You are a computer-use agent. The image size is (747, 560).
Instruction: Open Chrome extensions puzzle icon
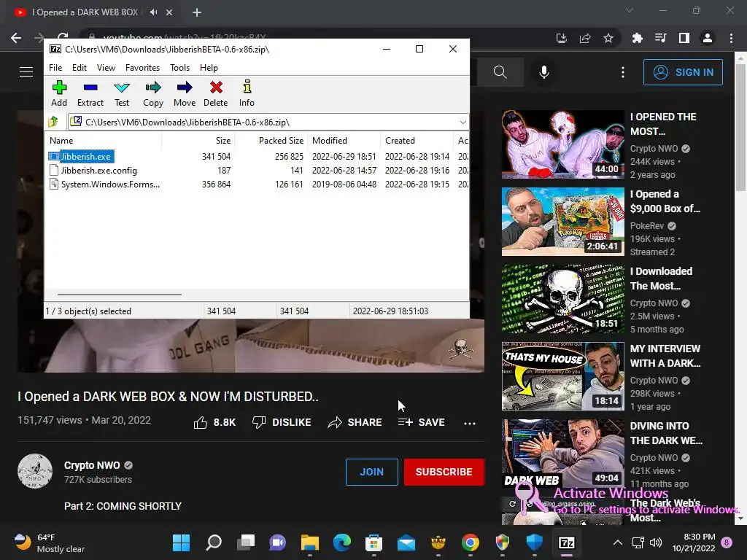(x=637, y=38)
